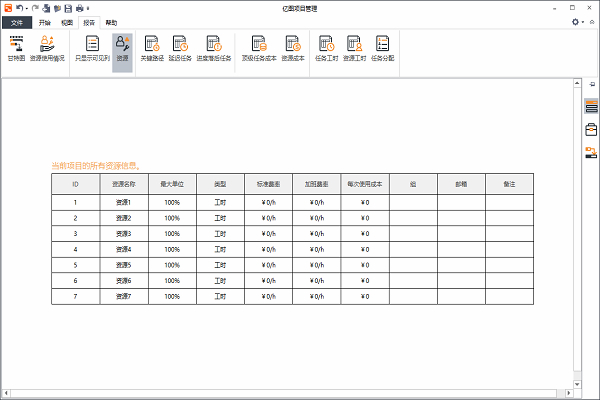Click the 资源1 cell in the table

pos(124,202)
